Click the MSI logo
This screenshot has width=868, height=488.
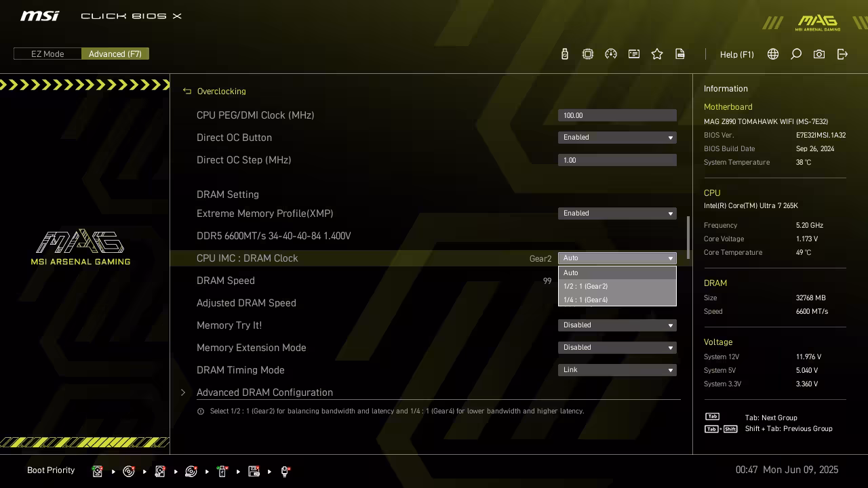tap(39, 16)
